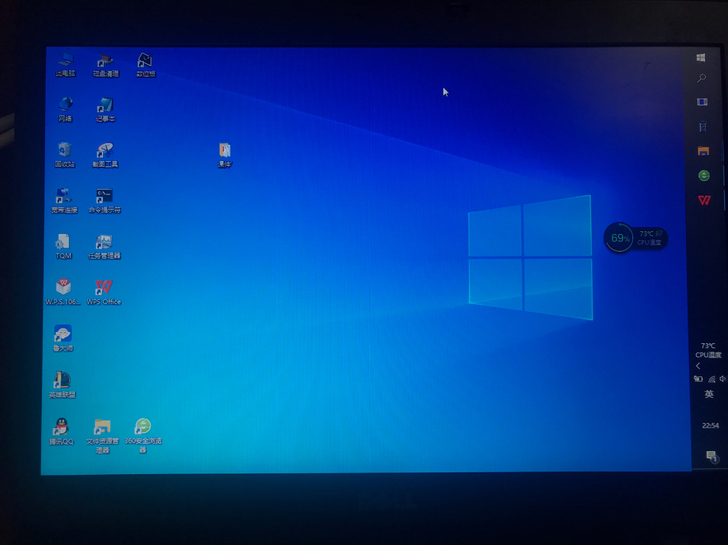Open the 网络 Network desktop icon
This screenshot has height=545, width=728.
(65, 106)
